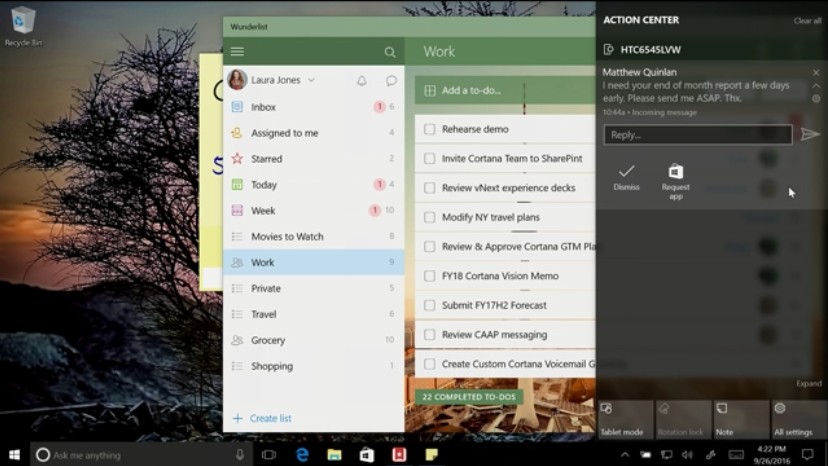Open the Travel list
The height and width of the screenshot is (466, 828).
[x=314, y=314]
